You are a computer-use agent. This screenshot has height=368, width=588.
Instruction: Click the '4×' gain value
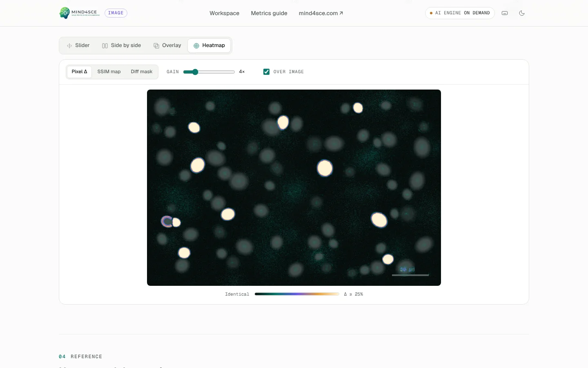coord(242,72)
